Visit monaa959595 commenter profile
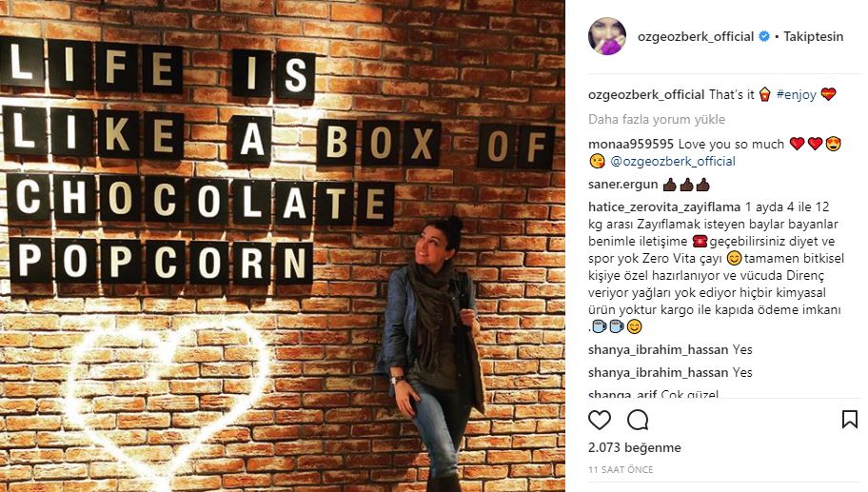This screenshot has width=868, height=492. [x=630, y=144]
